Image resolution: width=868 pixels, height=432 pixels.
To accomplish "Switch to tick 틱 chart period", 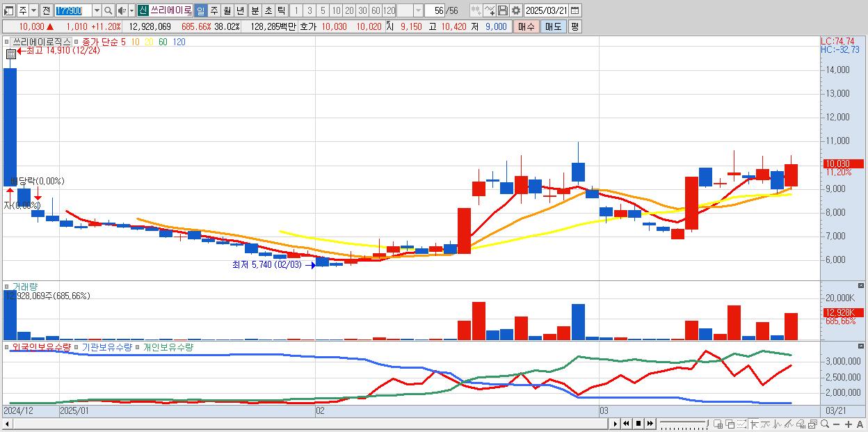I will (281, 10).
